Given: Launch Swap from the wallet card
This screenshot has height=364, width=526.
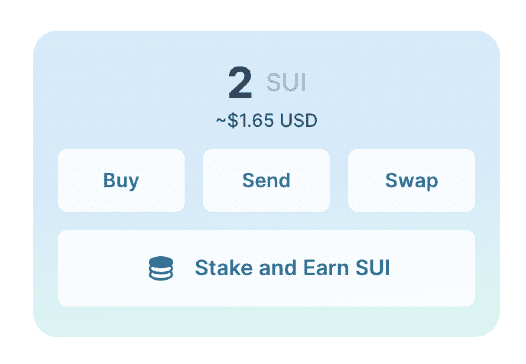Looking at the screenshot, I should click(411, 180).
